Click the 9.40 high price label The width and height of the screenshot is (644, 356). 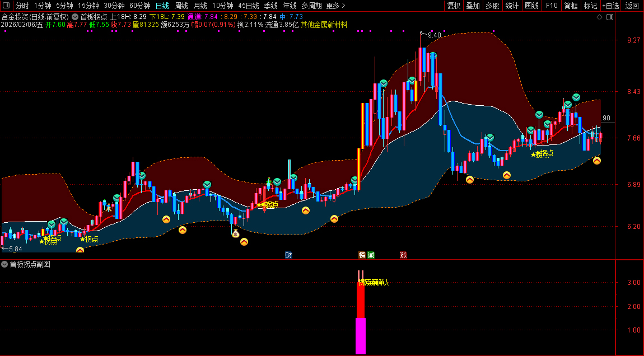[434, 35]
